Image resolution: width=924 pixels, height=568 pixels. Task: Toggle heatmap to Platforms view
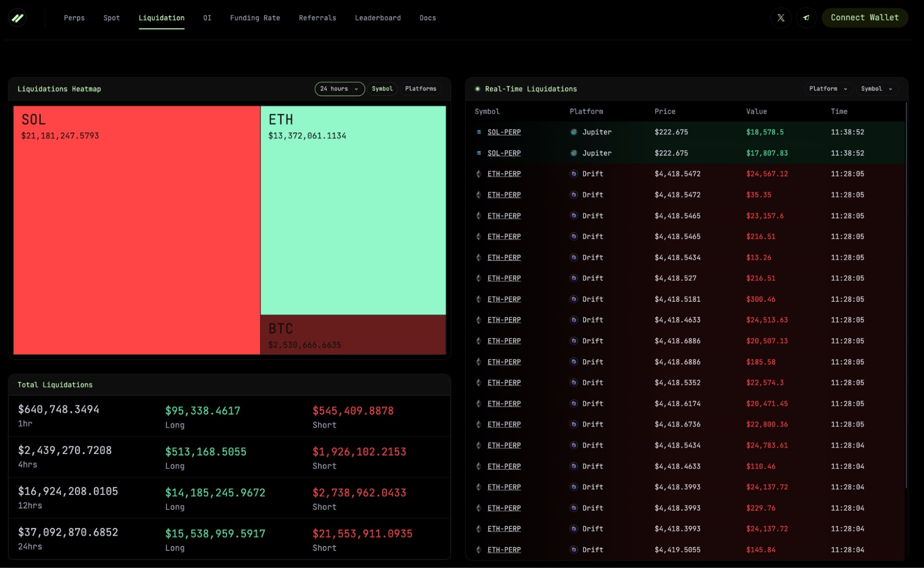tap(420, 89)
